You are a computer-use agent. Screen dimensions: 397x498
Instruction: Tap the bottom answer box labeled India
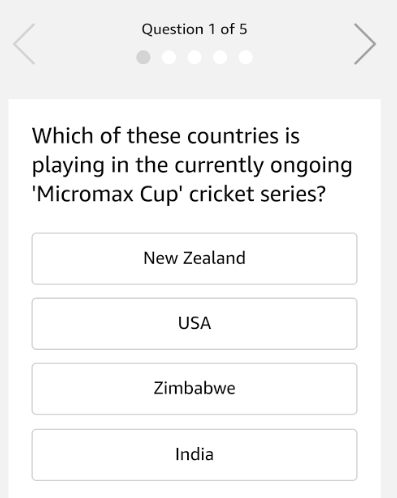pos(194,455)
